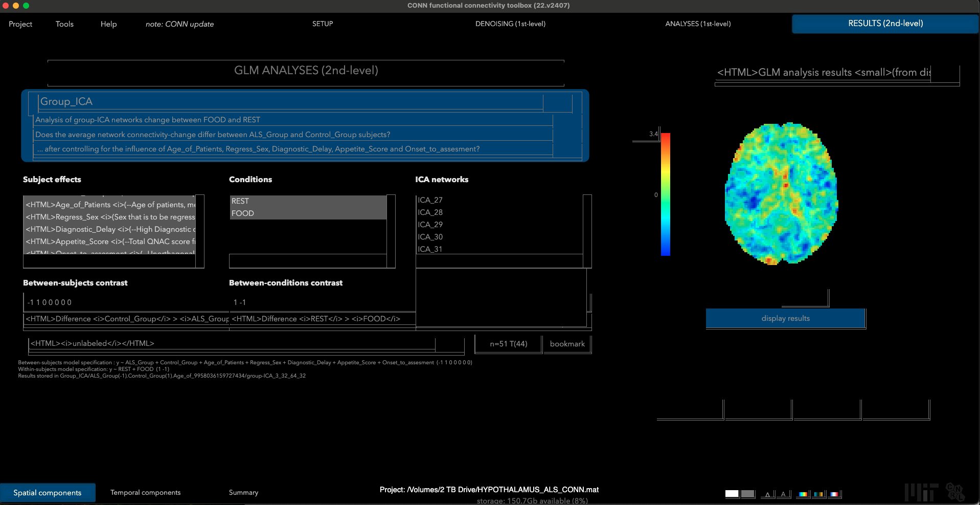Click the bookmark button

[x=567, y=344]
